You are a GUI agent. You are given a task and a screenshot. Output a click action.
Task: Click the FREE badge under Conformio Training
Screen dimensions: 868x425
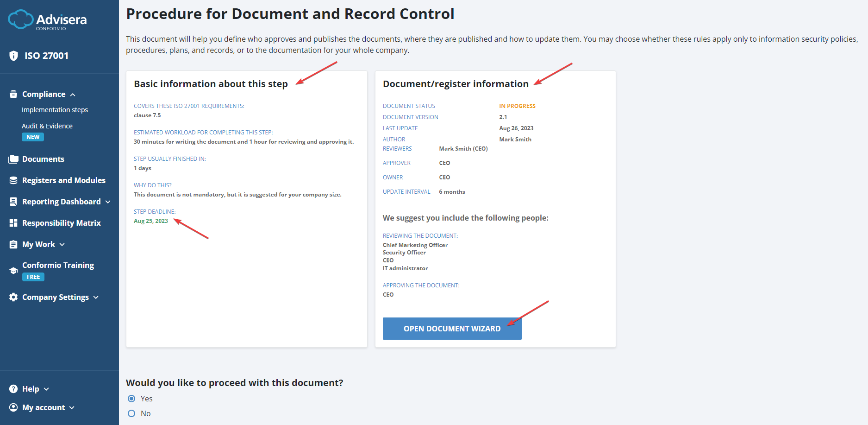tap(33, 277)
